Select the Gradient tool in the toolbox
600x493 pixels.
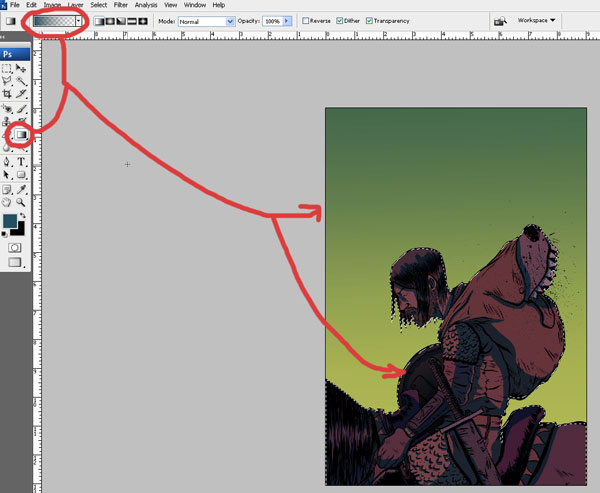(x=21, y=134)
